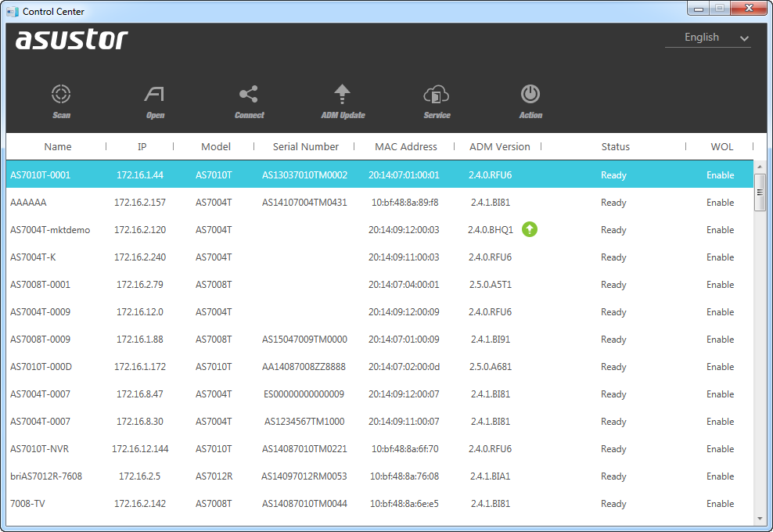Viewport: 773px width, 532px height.
Task: Click serial number AS14087010TM0221
Action: (x=304, y=448)
